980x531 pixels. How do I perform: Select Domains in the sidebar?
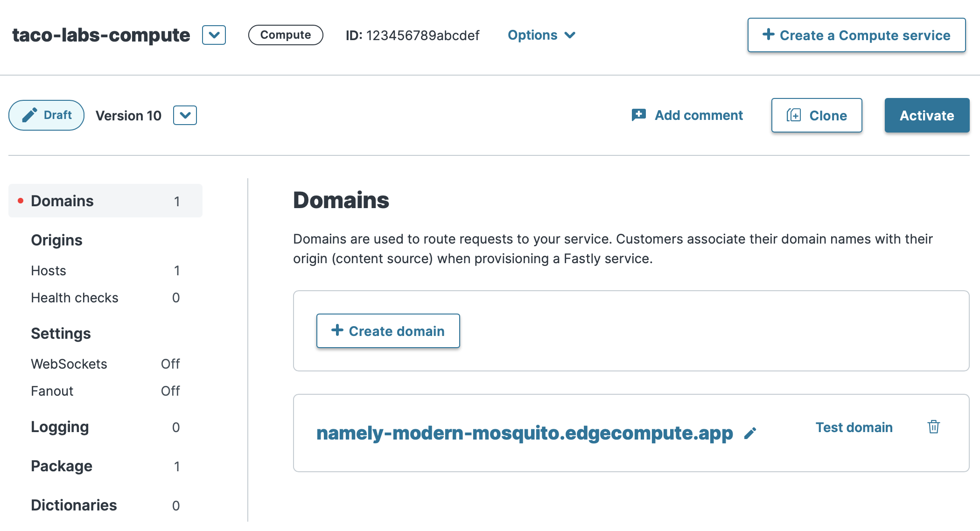click(62, 201)
